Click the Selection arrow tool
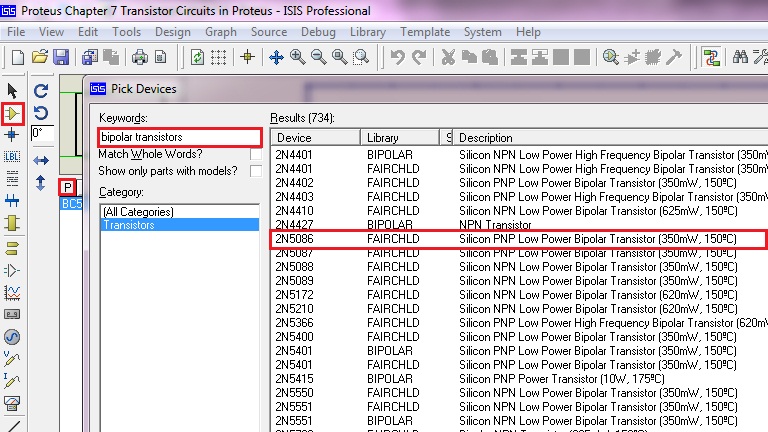Viewport: 768px width, 432px height. 13,92
